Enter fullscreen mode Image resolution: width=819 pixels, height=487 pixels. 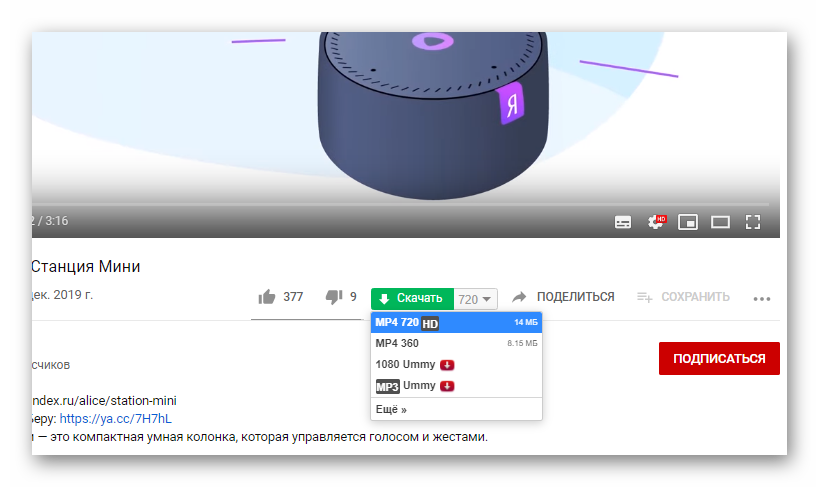[x=753, y=222]
